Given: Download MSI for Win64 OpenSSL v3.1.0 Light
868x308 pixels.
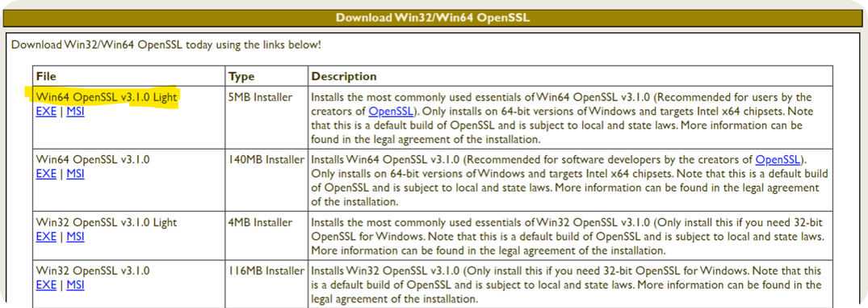Looking at the screenshot, I should 75,112.
